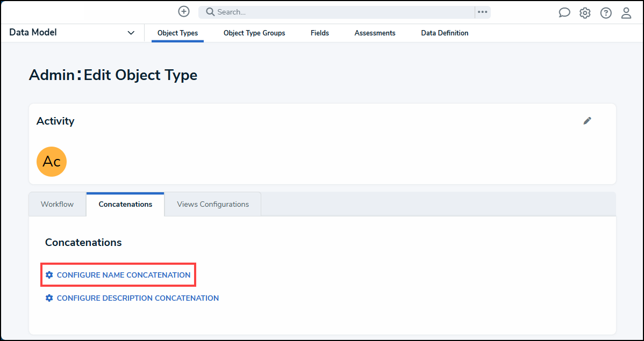
Task: Click the gear icon beside Configure Description Concatenation
Action: coord(49,298)
